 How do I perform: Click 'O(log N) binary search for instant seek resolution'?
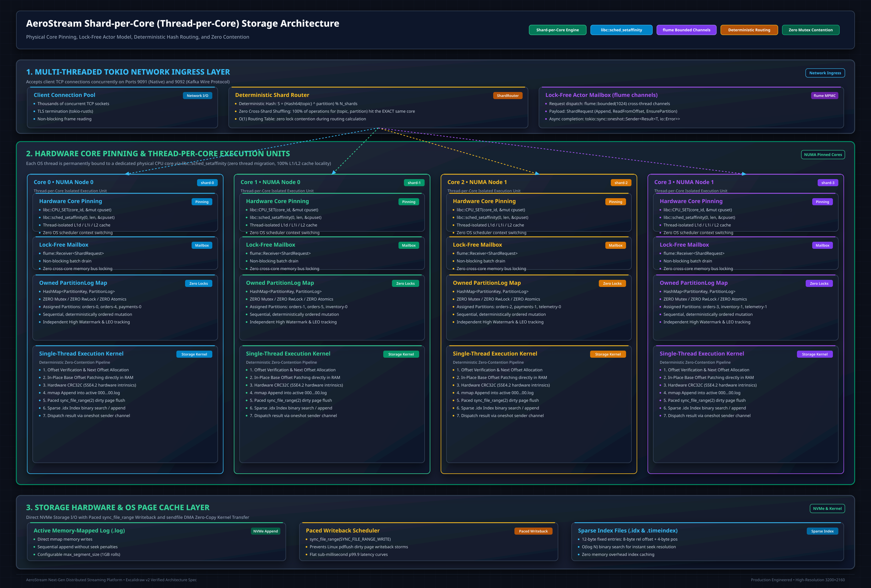click(628, 547)
